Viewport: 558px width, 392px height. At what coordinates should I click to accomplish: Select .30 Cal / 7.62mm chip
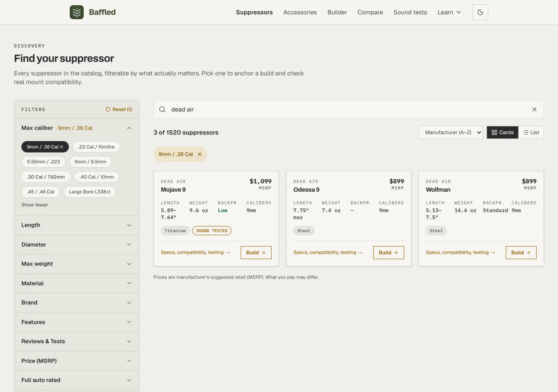[x=46, y=177]
